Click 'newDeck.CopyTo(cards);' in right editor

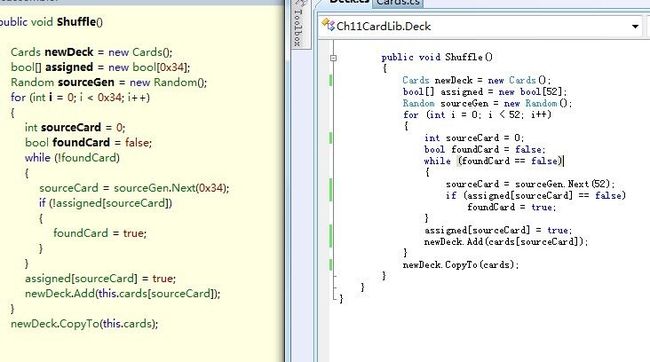[x=461, y=265]
